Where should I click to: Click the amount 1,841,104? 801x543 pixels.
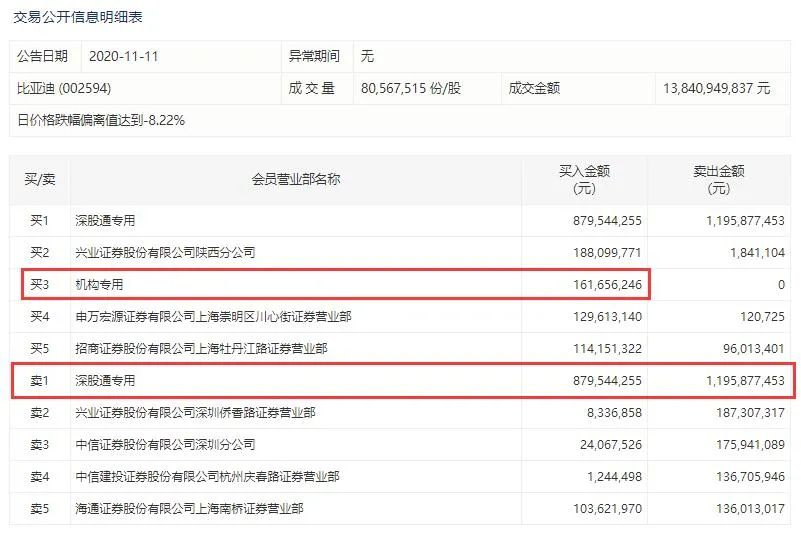757,252
